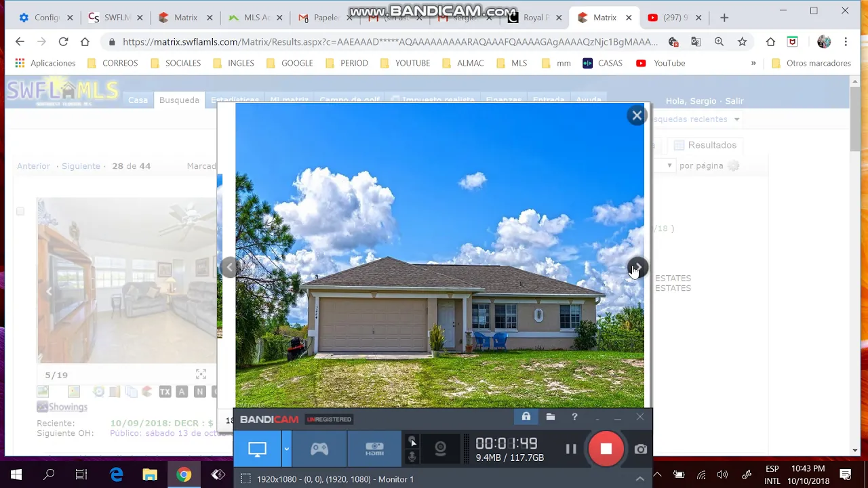Go to Anterior listing
The width and height of the screenshot is (868, 488).
coord(33,166)
